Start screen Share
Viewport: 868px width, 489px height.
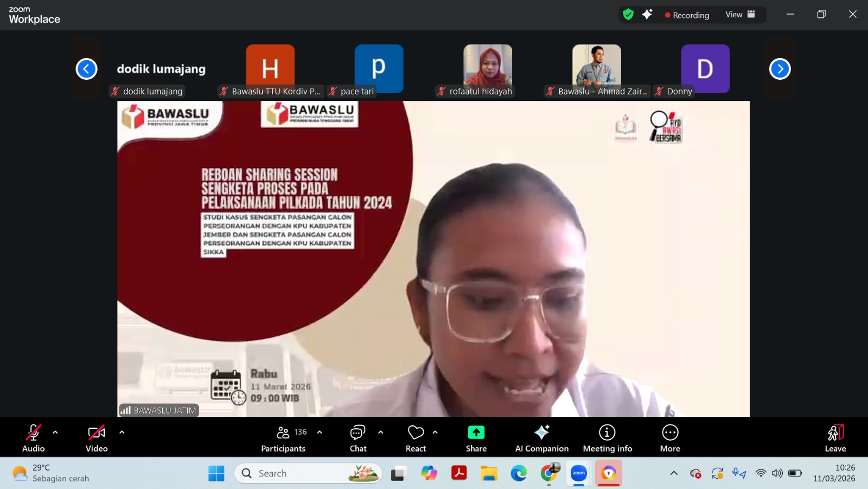[476, 438]
